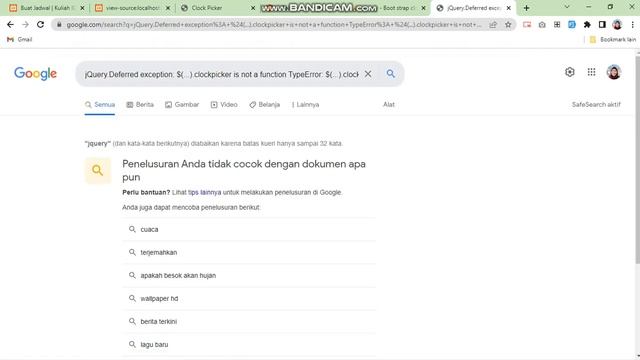The height and width of the screenshot is (360, 640).
Task: Open Chrome three-dot menu
Action: pyautogui.click(x=632, y=24)
